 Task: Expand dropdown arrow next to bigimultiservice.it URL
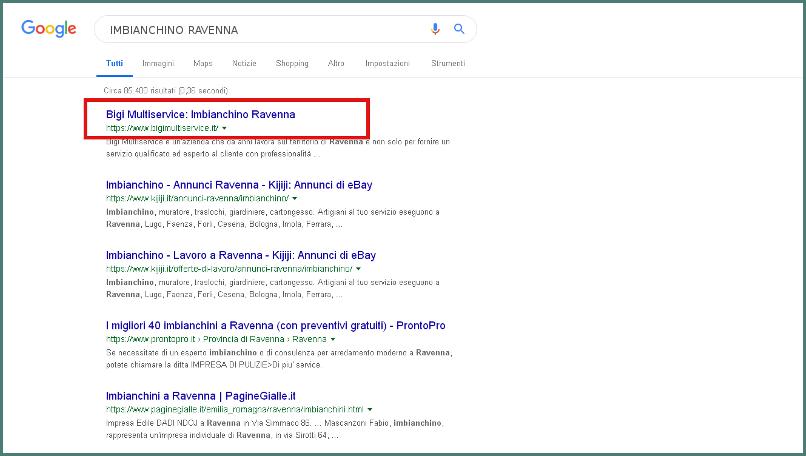click(224, 128)
